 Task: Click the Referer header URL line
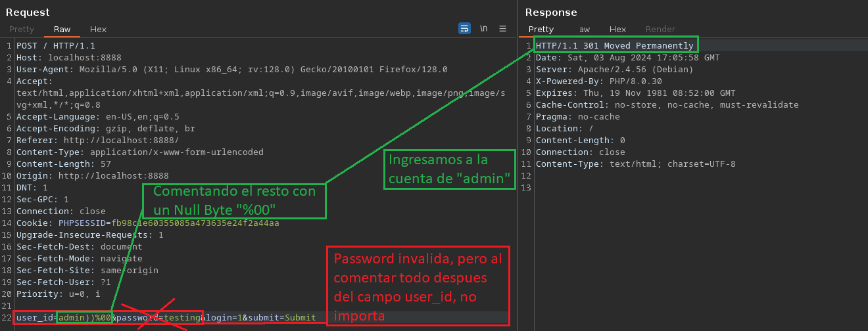point(97,141)
